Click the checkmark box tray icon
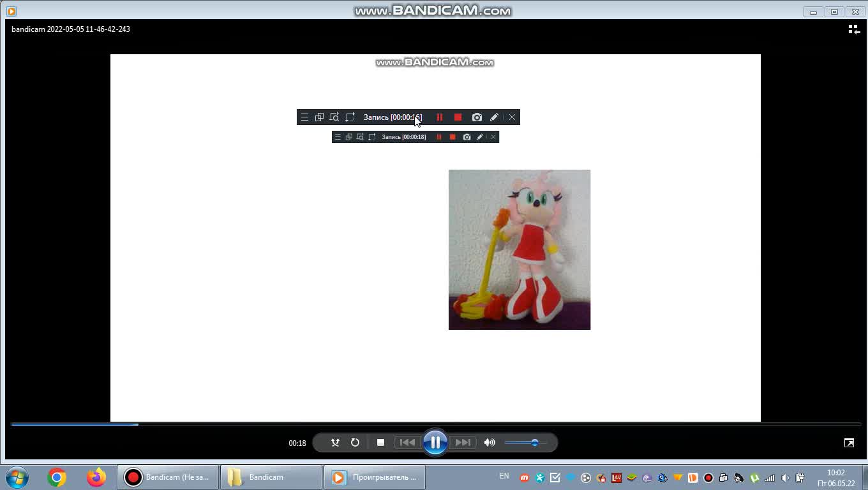The height and width of the screenshot is (490, 868). click(555, 478)
